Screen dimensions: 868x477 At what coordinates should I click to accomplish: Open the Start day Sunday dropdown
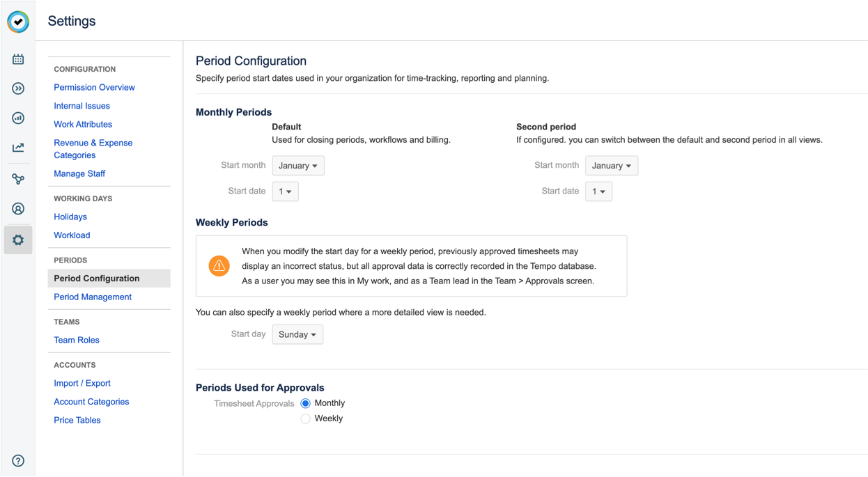click(297, 335)
